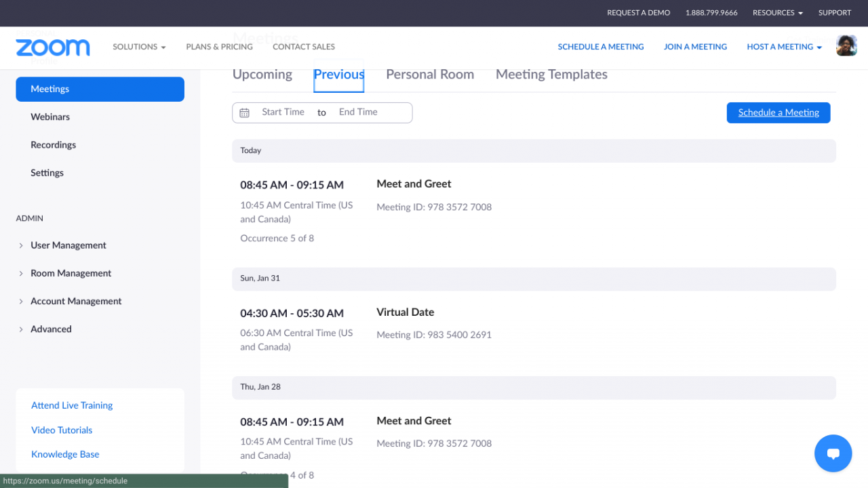868x488 pixels.
Task: Open the Meeting Templates tab
Action: (551, 75)
